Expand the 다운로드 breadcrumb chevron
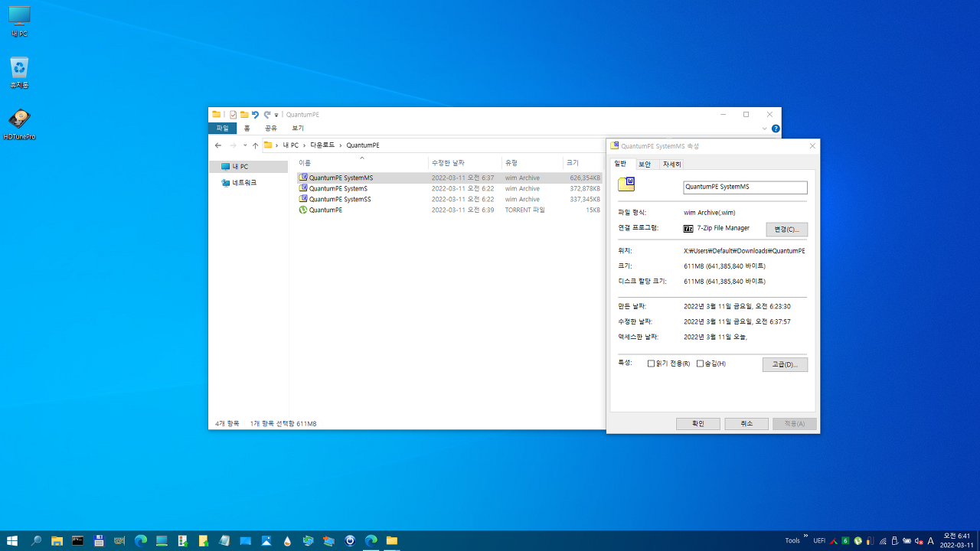 point(340,145)
